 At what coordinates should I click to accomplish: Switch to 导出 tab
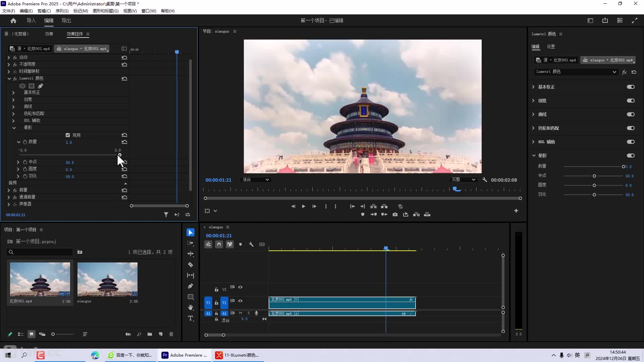click(x=66, y=20)
